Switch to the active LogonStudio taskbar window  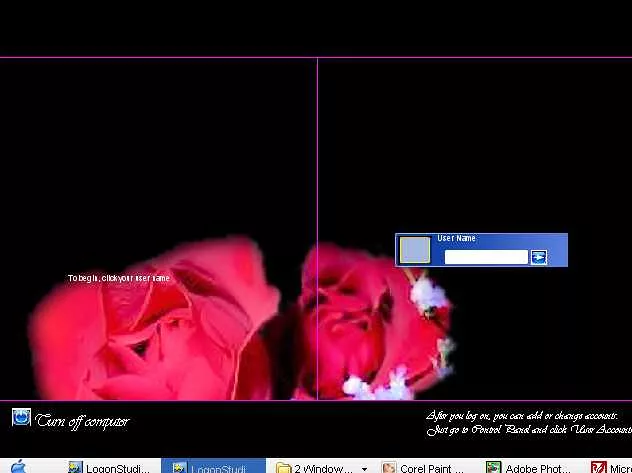coord(215,467)
